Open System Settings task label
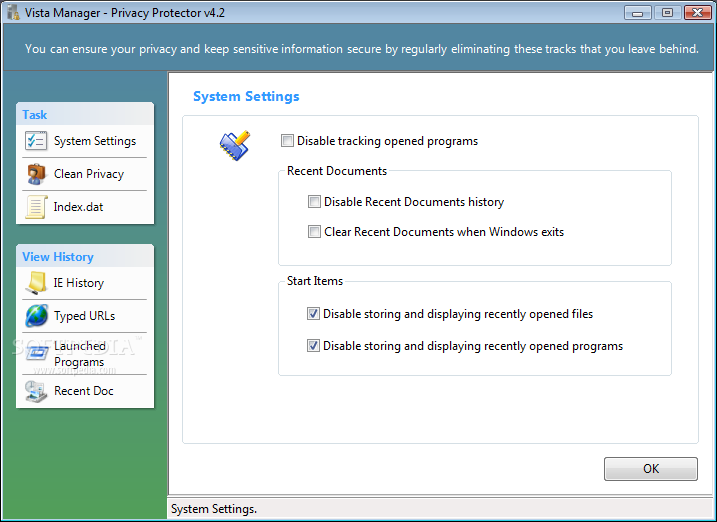Image resolution: width=717 pixels, height=522 pixels. (x=95, y=141)
